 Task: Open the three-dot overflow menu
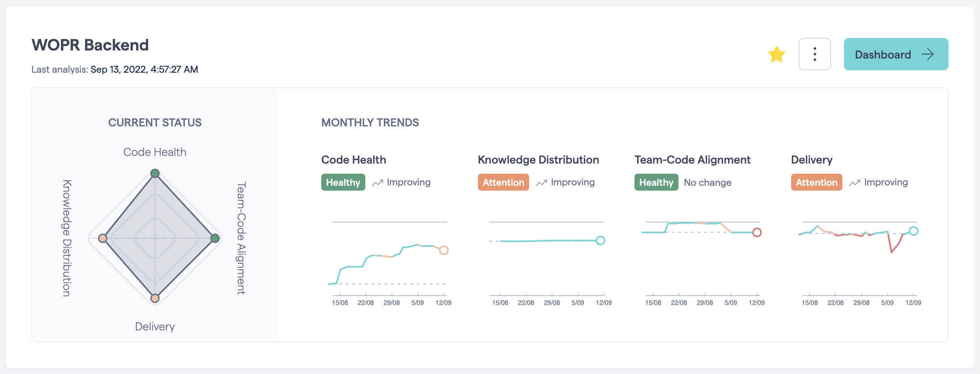point(814,54)
